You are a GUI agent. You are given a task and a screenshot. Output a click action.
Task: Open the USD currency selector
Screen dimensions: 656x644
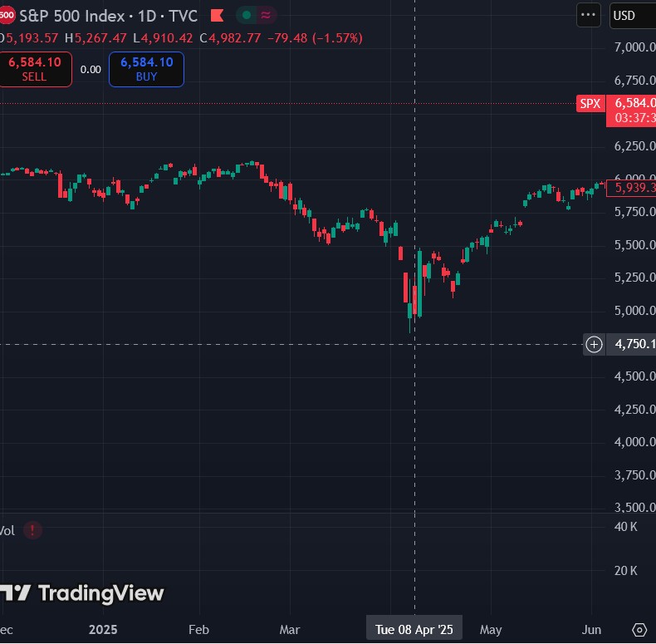pos(633,16)
